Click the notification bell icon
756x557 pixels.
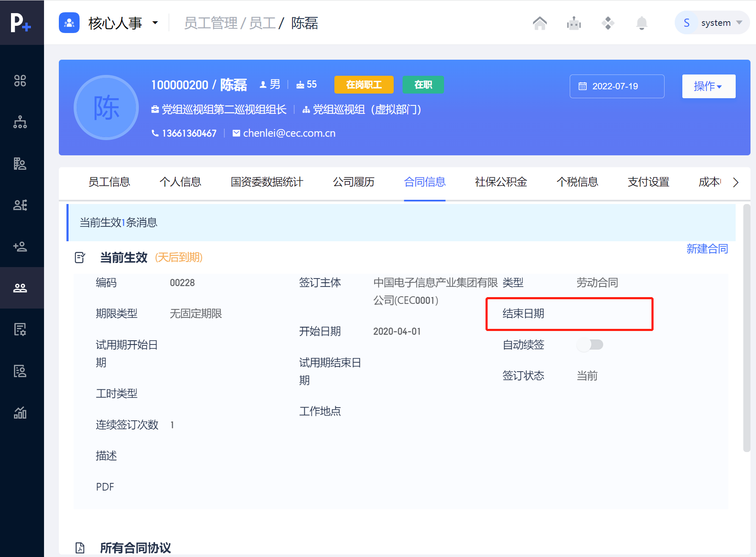coord(642,23)
